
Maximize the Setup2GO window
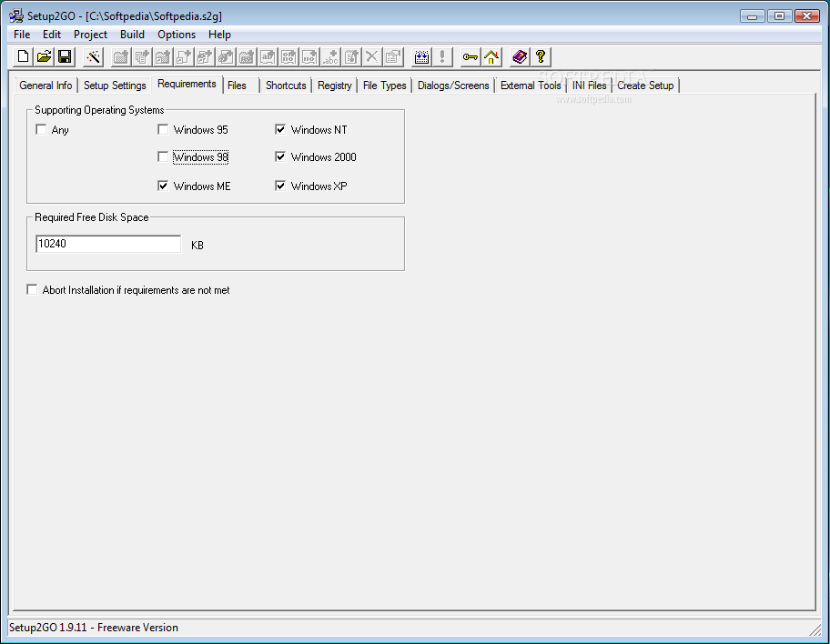(x=779, y=15)
